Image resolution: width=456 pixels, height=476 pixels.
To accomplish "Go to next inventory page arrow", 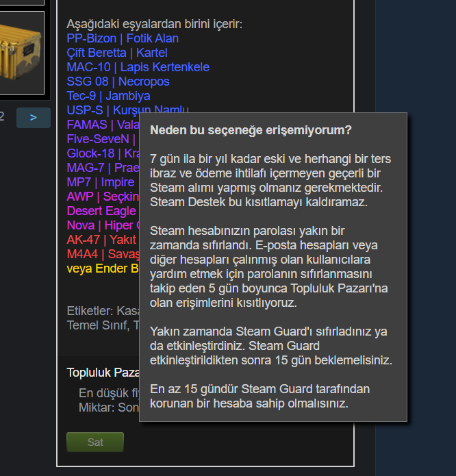I will pyautogui.click(x=34, y=118).
